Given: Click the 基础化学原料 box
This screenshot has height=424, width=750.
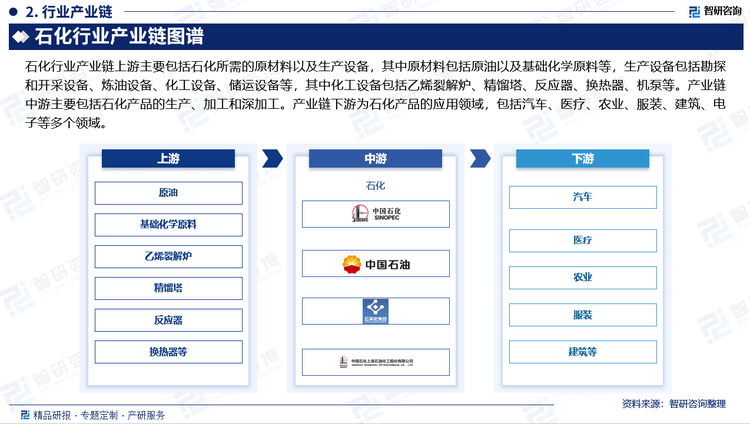Looking at the screenshot, I should coord(168,224).
